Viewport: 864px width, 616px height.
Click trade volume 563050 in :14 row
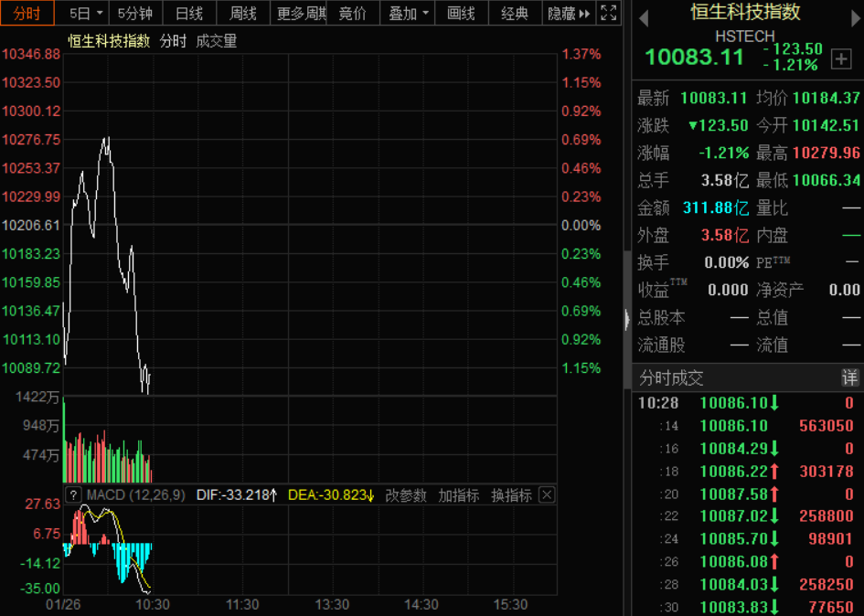point(826,425)
